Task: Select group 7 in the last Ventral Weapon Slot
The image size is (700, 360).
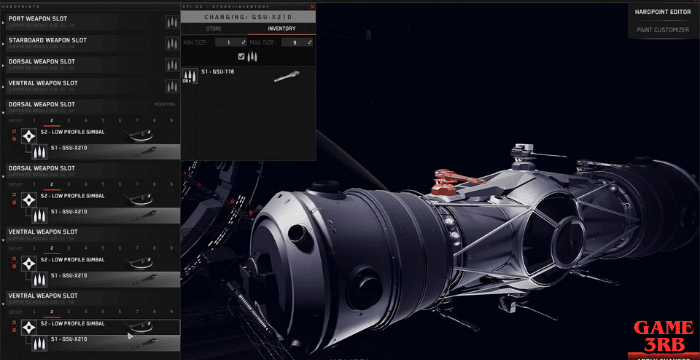Action: pyautogui.click(x=137, y=312)
